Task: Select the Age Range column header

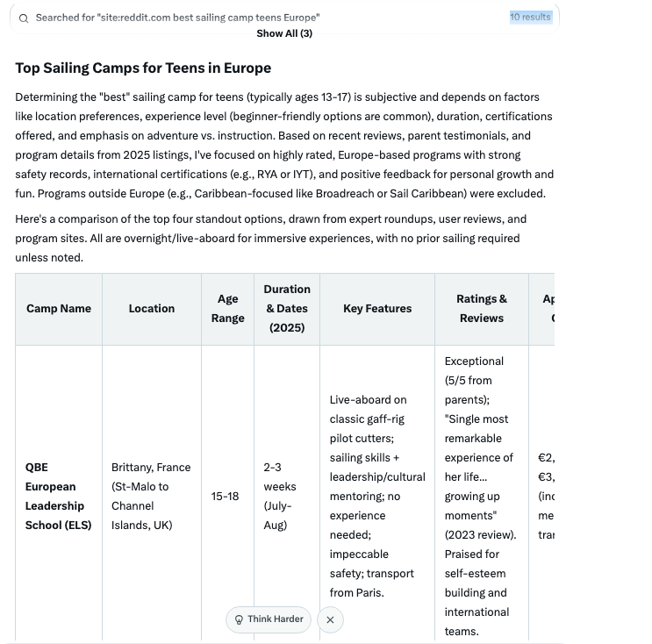Action: coord(228,309)
